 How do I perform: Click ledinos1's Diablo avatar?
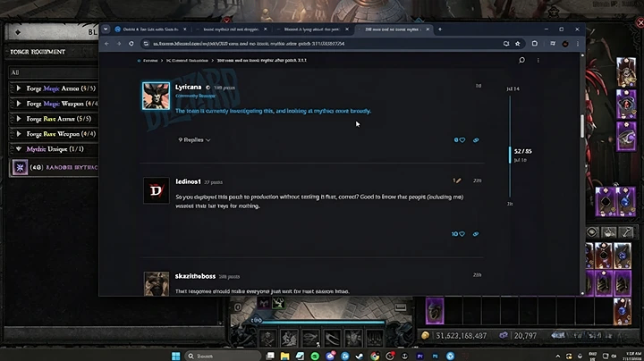click(156, 190)
